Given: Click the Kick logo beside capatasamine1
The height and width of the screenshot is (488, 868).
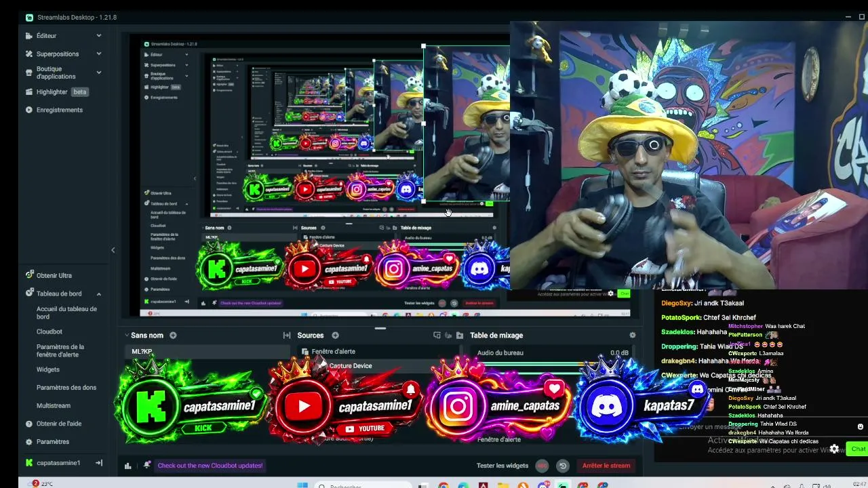Looking at the screenshot, I should [x=29, y=463].
